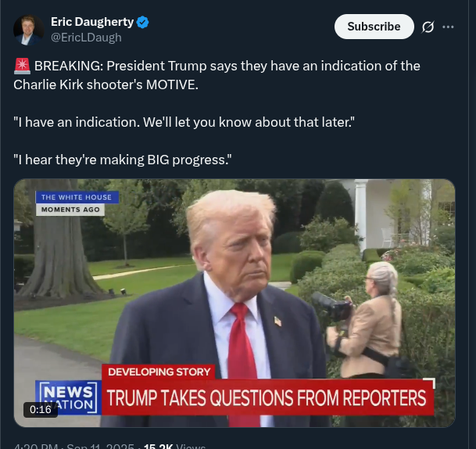Click the DEVELOPING STORY red banner

pos(159,372)
